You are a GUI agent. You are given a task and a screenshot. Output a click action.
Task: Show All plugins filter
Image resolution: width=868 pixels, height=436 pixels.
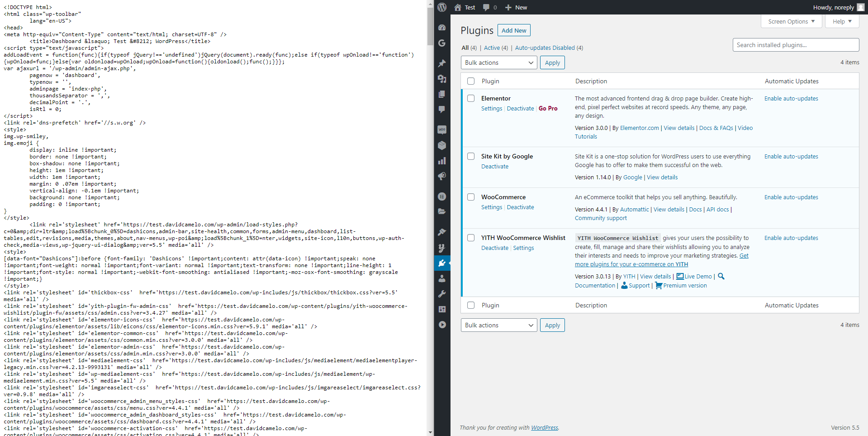tap(469, 48)
